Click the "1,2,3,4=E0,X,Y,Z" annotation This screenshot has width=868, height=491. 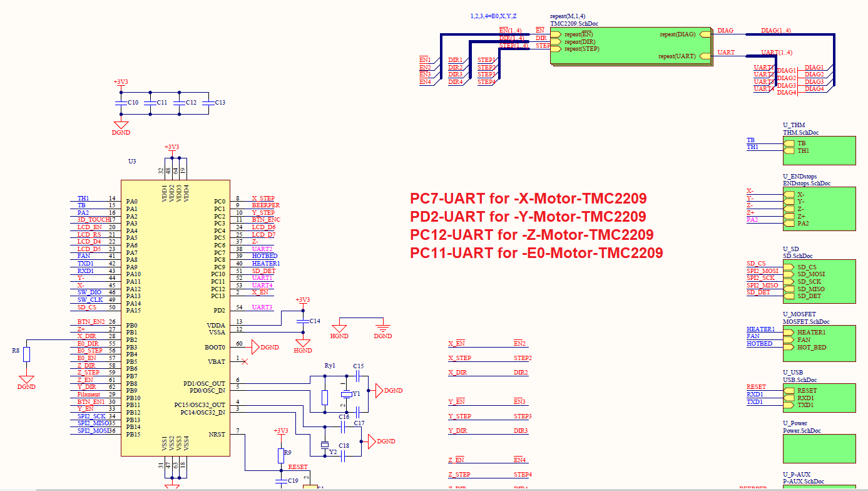(494, 16)
